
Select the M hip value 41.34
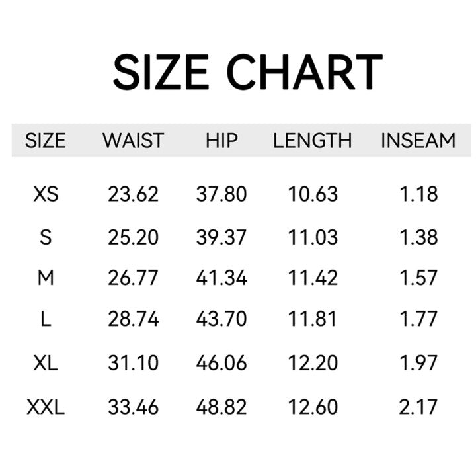[221, 278]
